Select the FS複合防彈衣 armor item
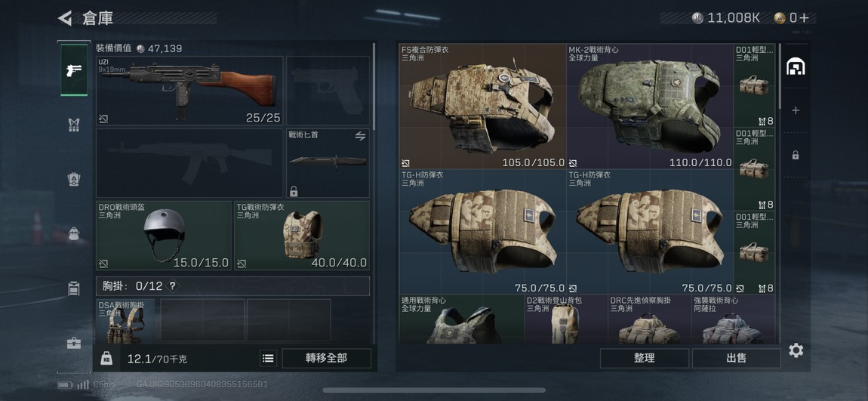This screenshot has width=868, height=401. click(x=483, y=106)
